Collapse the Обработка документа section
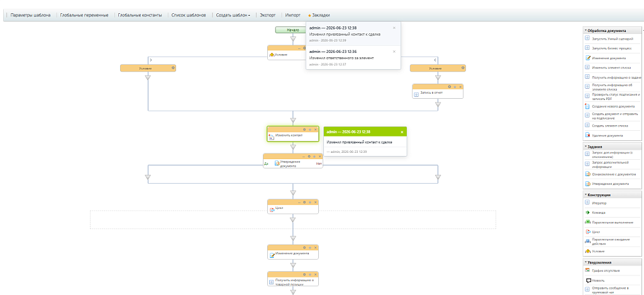 click(586, 31)
